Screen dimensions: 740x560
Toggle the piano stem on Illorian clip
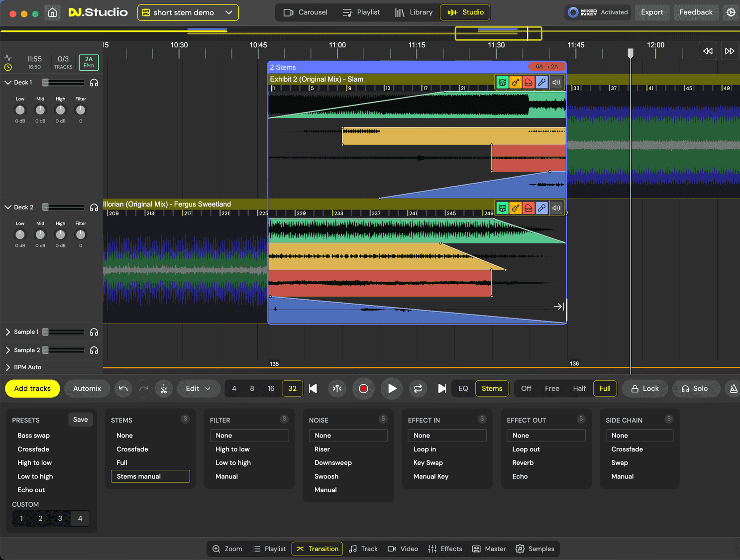tap(529, 208)
